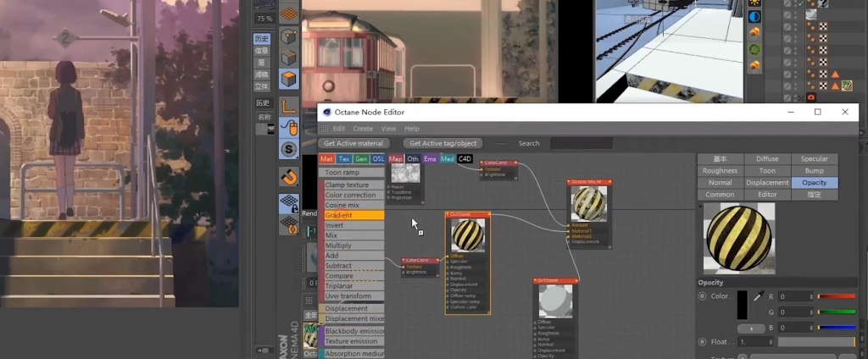The height and width of the screenshot is (359, 868).
Task: Toggle the Oth node filter
Action: (413, 159)
